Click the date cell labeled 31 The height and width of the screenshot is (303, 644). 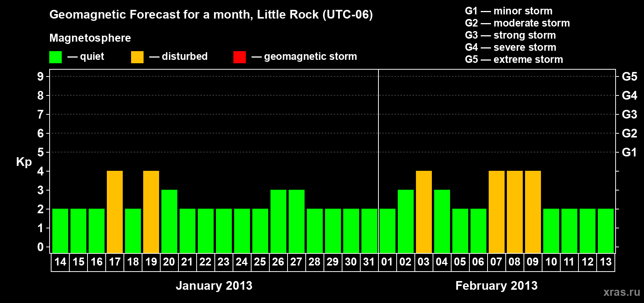point(369,262)
